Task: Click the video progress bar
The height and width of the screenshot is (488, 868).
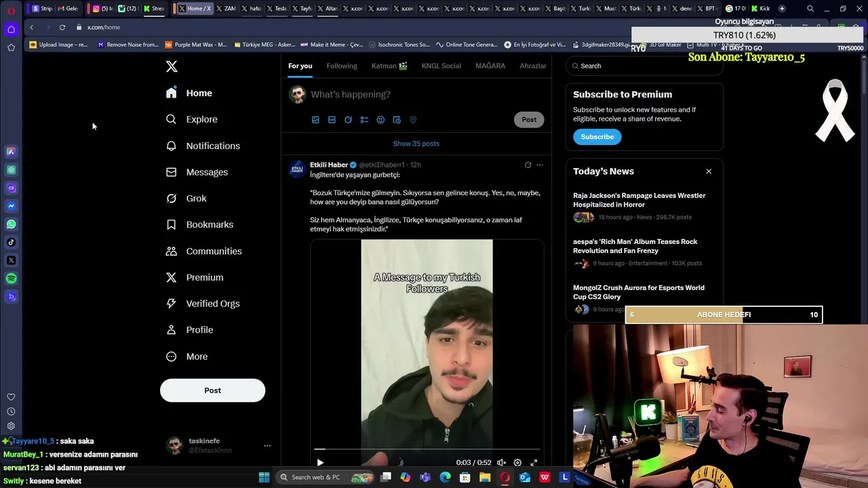Action: pos(427,449)
